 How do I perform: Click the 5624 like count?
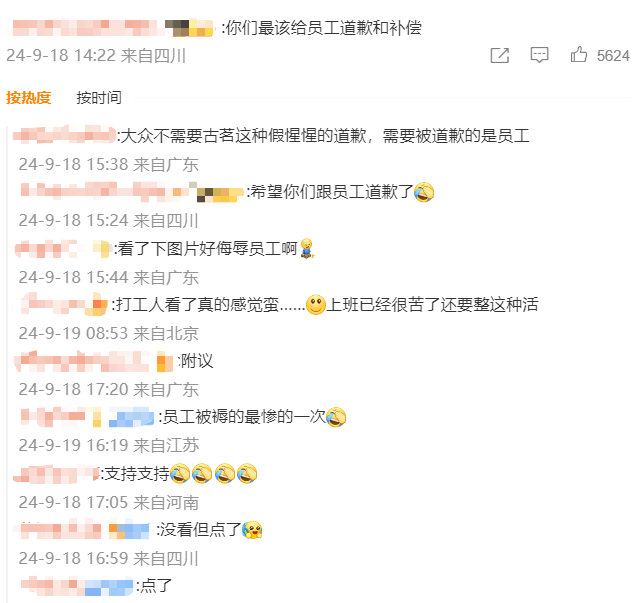point(613,56)
